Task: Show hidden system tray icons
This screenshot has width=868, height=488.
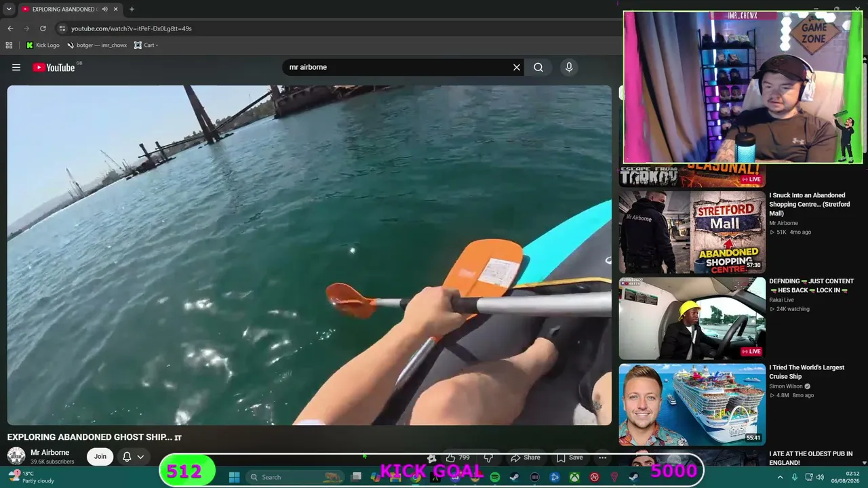Action: tap(780, 477)
